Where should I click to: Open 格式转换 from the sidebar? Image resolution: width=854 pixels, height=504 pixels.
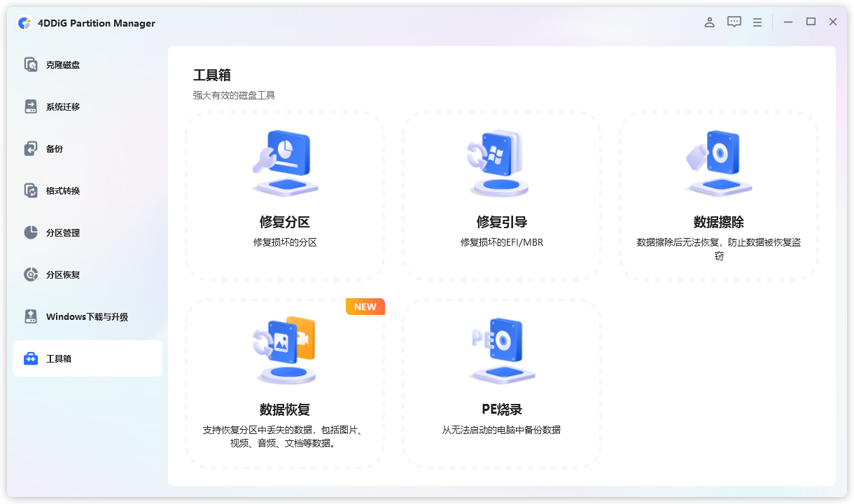pyautogui.click(x=31, y=190)
